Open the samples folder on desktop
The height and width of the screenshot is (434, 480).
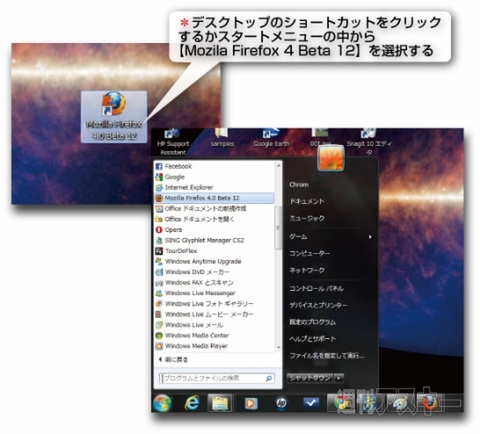pyautogui.click(x=222, y=138)
